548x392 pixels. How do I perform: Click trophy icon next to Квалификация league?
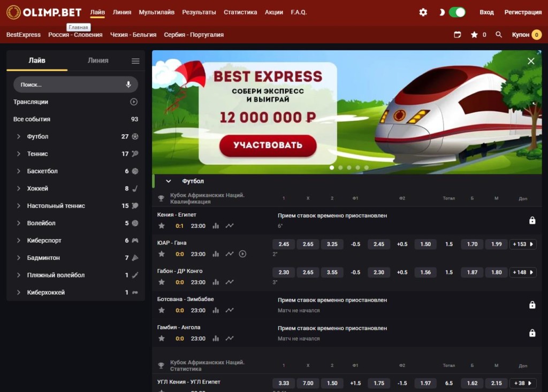[x=161, y=198]
